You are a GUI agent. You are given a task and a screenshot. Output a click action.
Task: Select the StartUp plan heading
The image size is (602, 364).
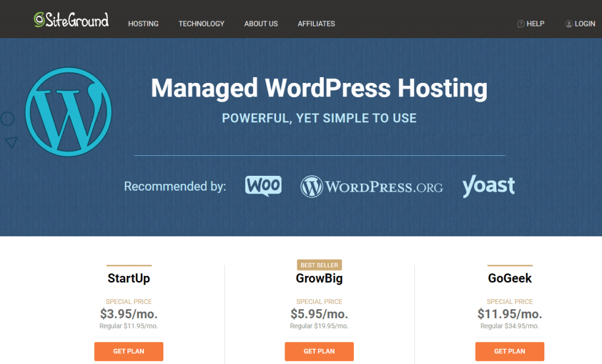(129, 278)
